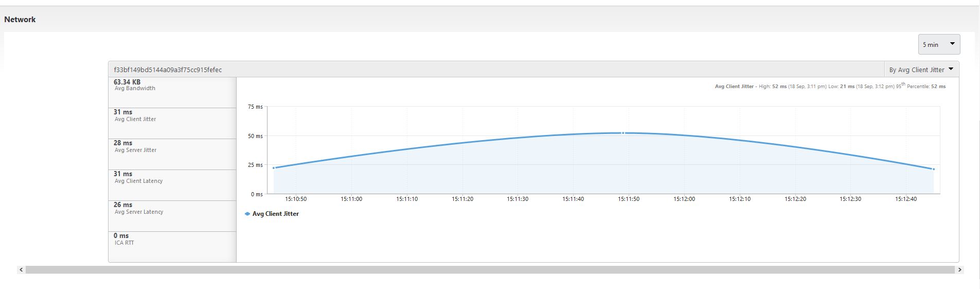Select the ICA RTT metric tile

point(172,247)
